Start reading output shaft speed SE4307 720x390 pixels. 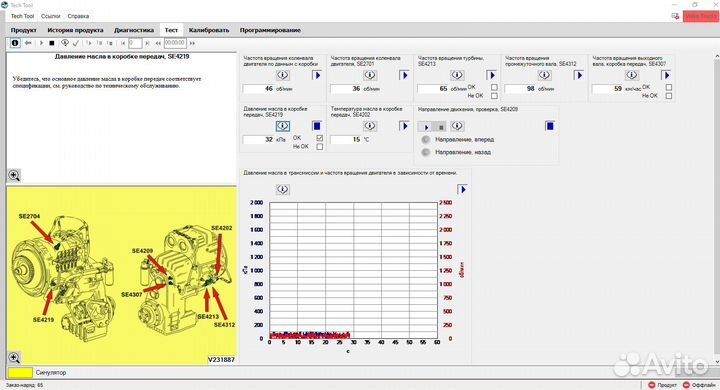click(666, 75)
